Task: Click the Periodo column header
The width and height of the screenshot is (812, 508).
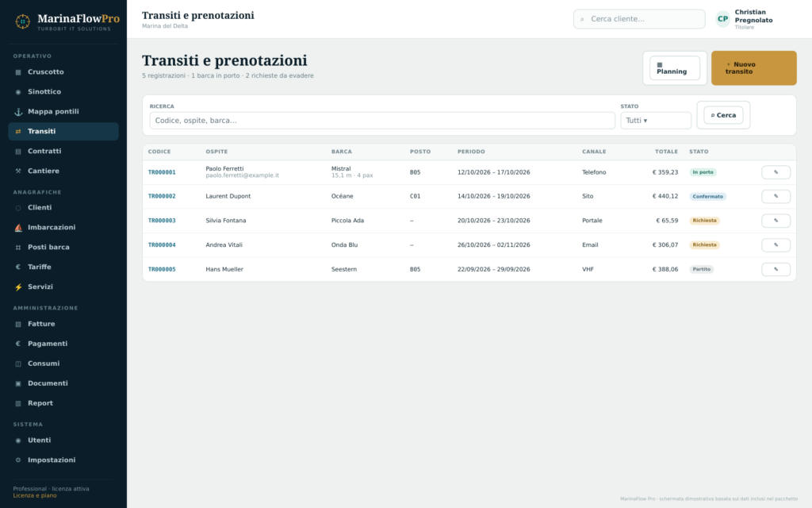Action: tap(471, 152)
